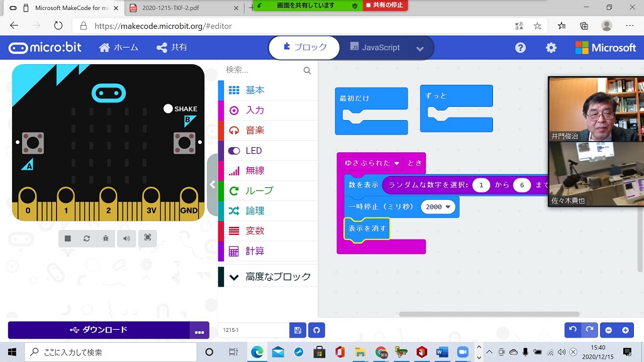Stop the micro:bit simulator

pos(68,238)
